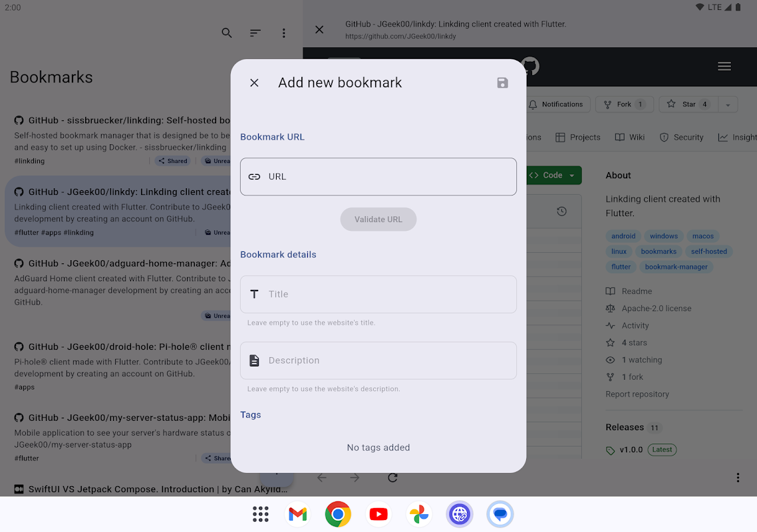Go forward in web preview
The width and height of the screenshot is (757, 532).
coord(355,478)
